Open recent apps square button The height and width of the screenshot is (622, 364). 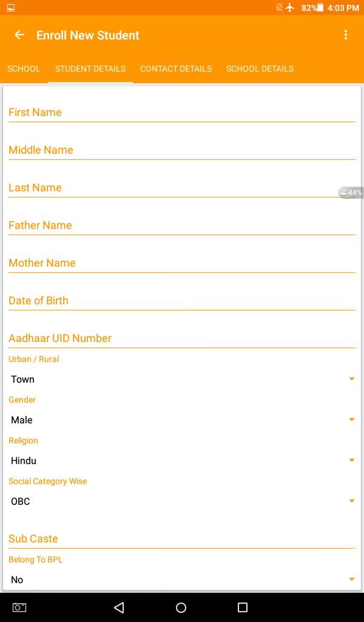(243, 607)
